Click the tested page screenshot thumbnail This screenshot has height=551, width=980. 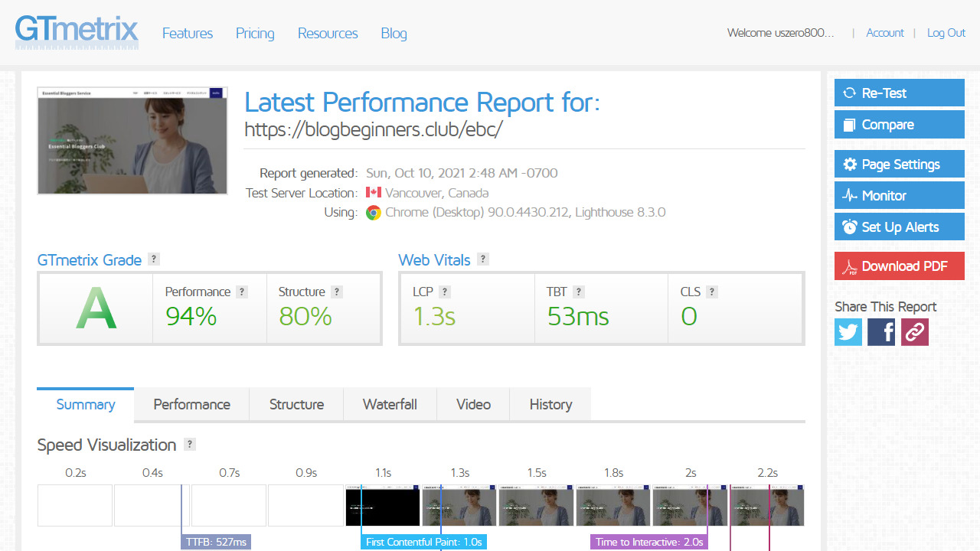pyautogui.click(x=132, y=140)
